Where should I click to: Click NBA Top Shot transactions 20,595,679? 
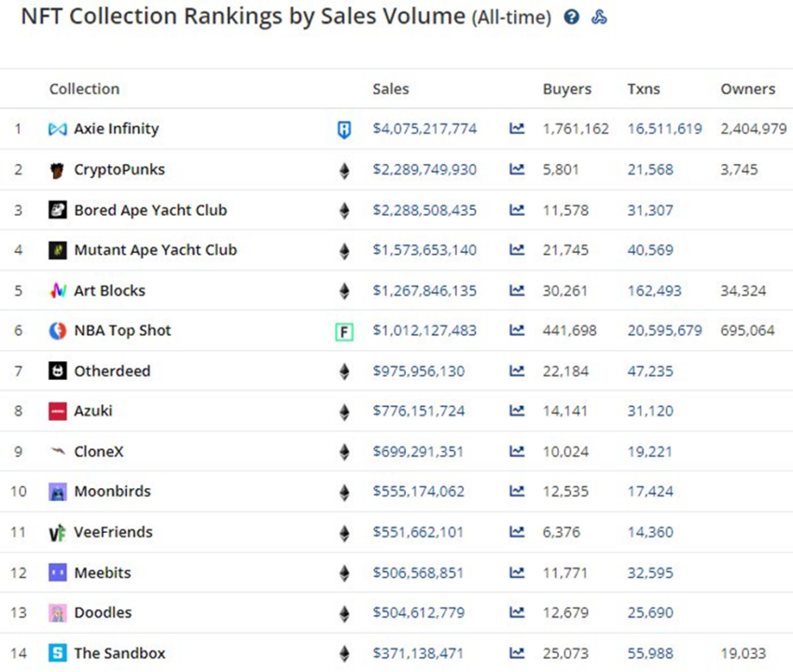coord(664,330)
